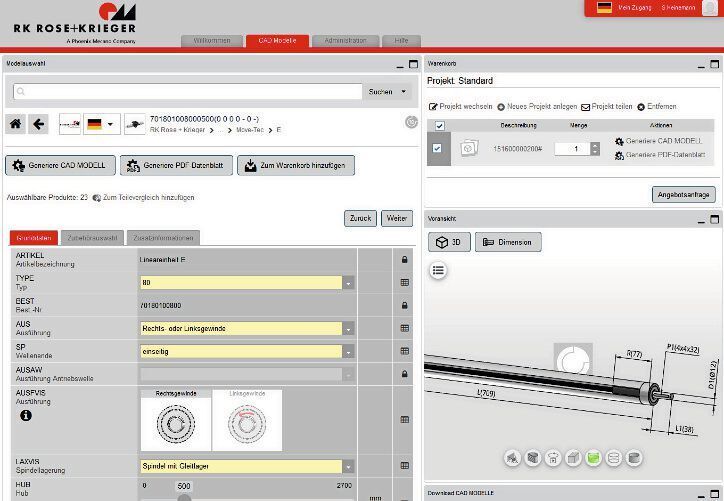The width and height of the screenshot is (724, 501).
Task: Click the Zurück button
Action: [x=360, y=218]
